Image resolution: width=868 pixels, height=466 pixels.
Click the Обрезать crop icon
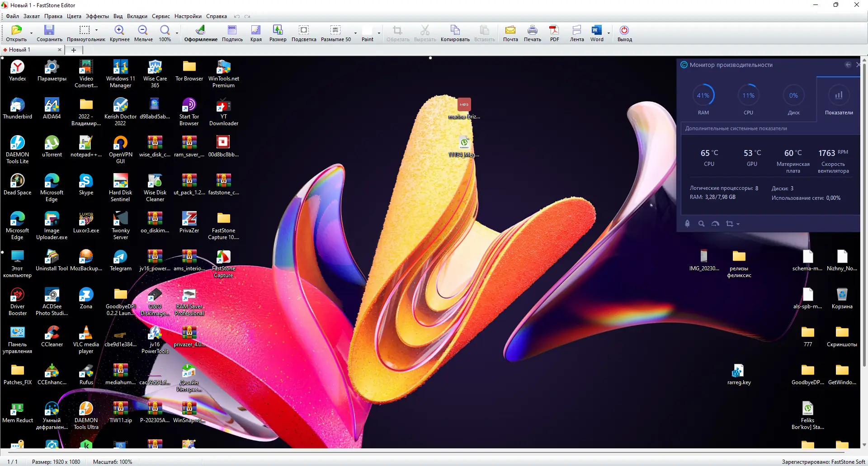[398, 33]
